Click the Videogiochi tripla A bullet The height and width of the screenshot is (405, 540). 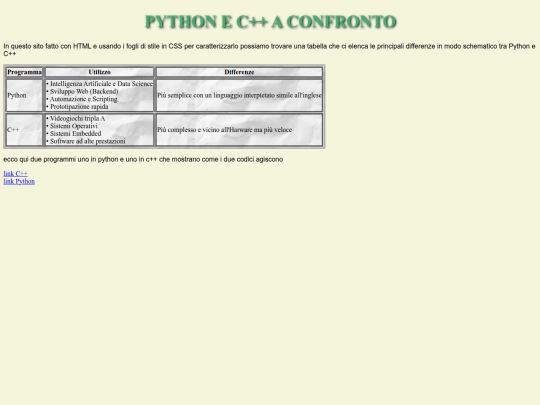coord(76,118)
